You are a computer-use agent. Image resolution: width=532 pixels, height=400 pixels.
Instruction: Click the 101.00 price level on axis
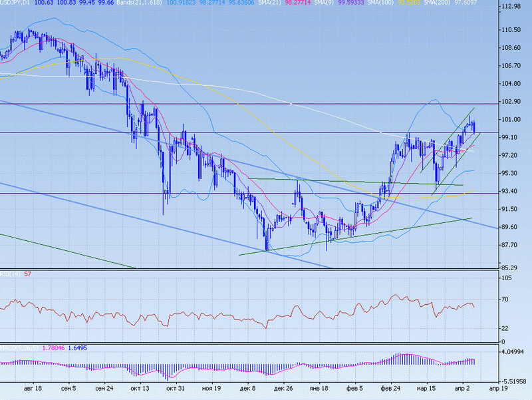tap(511, 119)
